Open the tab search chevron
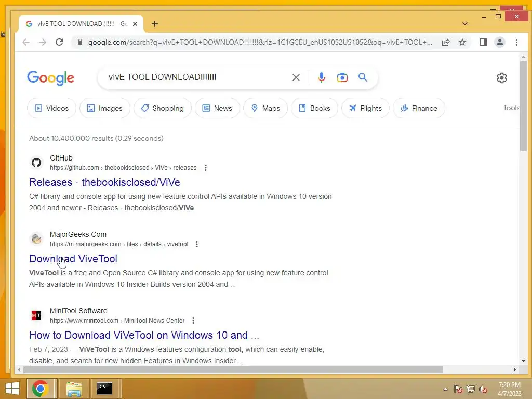Image resolution: width=532 pixels, height=399 pixels. click(x=465, y=24)
